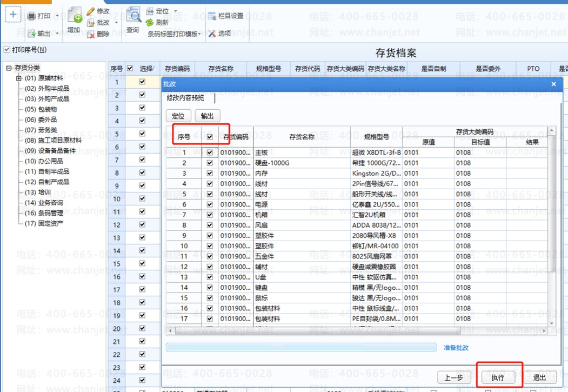The height and width of the screenshot is (392, 568).
Task: Expand the (01) 原辅材料 tree node
Action: click(x=19, y=78)
